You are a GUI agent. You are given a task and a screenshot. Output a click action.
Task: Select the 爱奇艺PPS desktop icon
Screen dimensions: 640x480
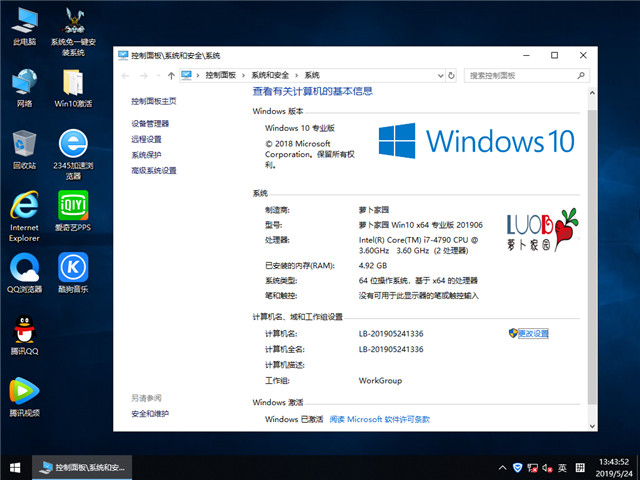tap(73, 211)
